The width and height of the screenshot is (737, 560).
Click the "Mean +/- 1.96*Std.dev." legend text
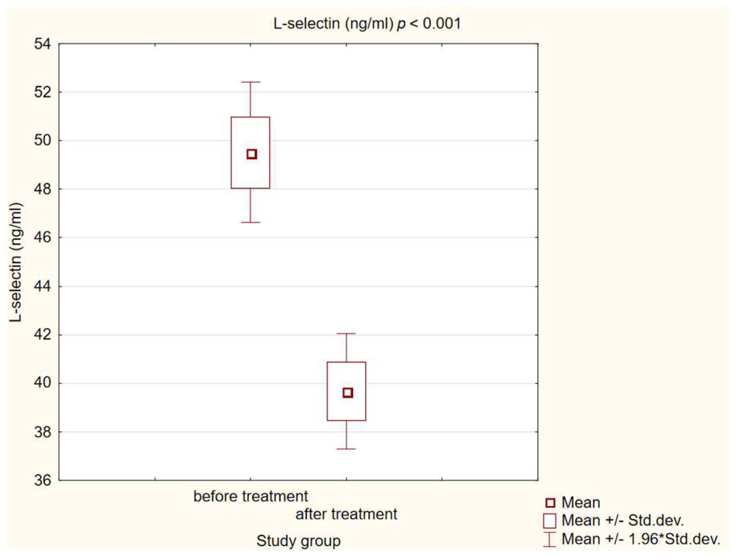[x=641, y=539]
